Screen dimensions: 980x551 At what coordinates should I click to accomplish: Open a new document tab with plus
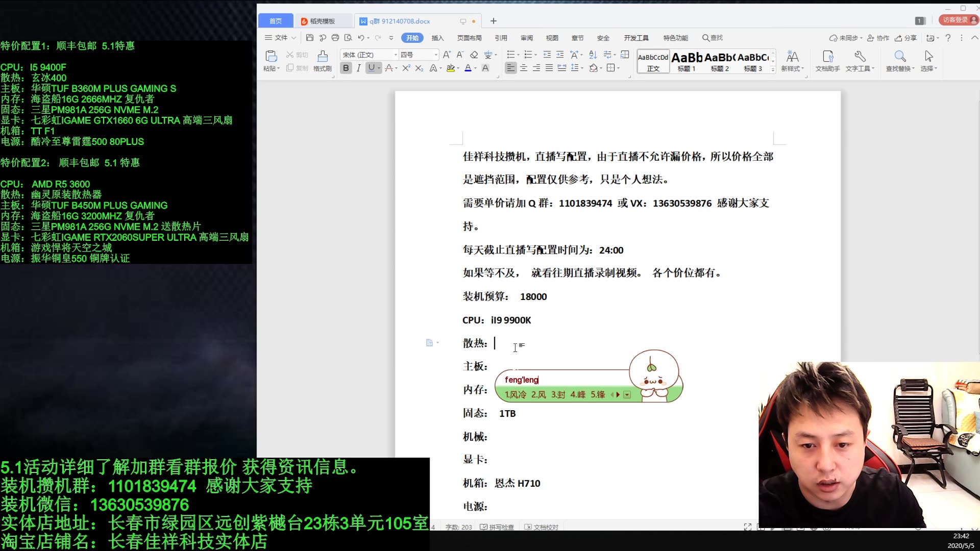point(493,21)
